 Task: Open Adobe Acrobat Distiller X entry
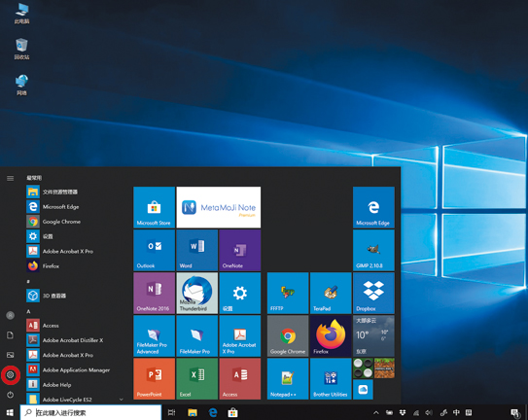tap(75, 340)
